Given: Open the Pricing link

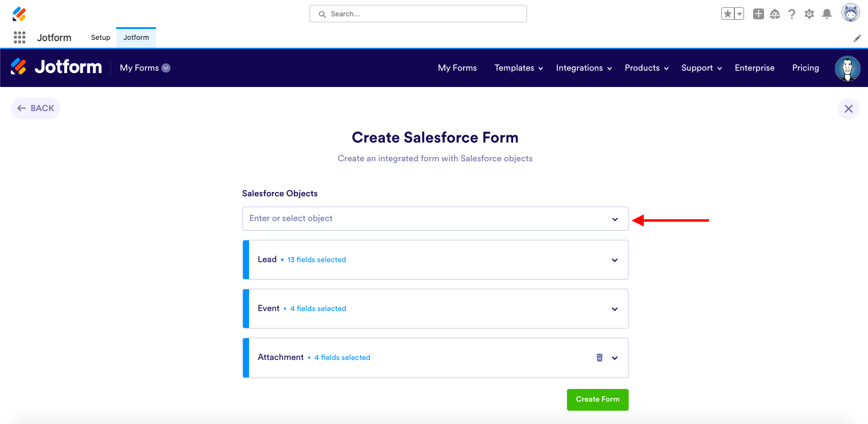Looking at the screenshot, I should [x=805, y=68].
